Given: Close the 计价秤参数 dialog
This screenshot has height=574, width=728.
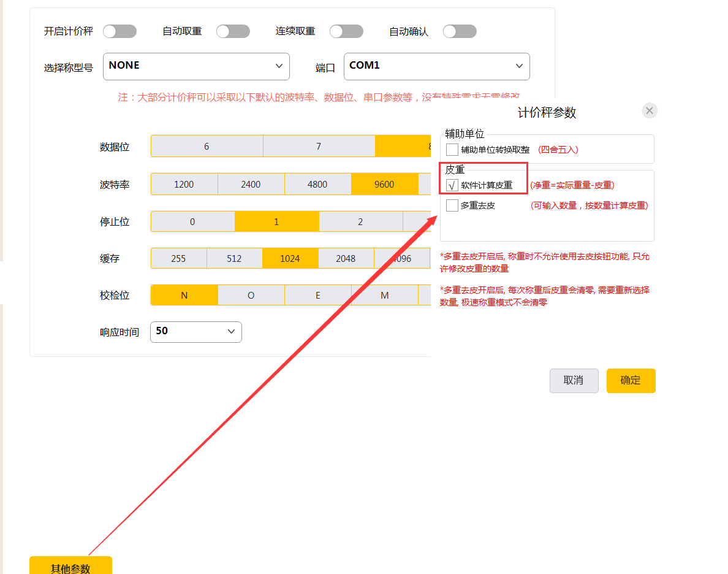Looking at the screenshot, I should tap(650, 111).
